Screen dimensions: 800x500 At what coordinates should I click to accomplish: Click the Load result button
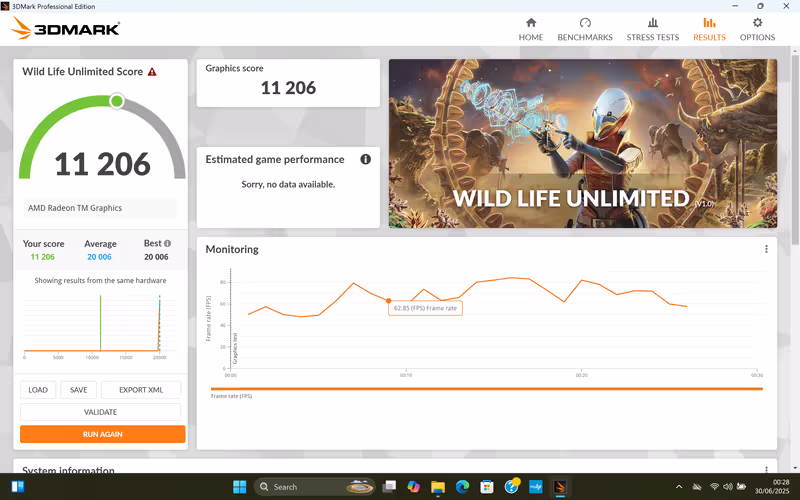click(x=38, y=390)
